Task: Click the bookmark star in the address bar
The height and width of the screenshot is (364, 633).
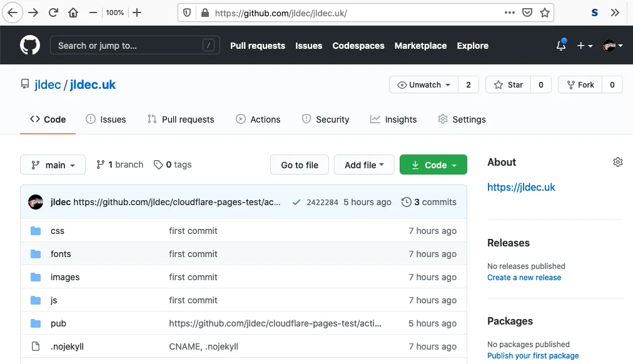Action: (x=545, y=12)
